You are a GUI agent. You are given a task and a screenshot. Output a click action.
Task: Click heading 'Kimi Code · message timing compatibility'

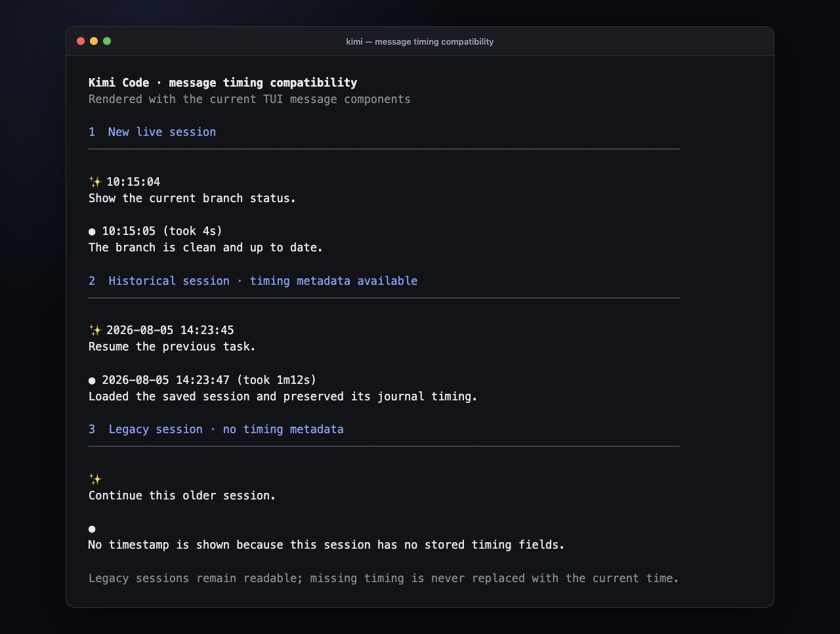tap(223, 83)
